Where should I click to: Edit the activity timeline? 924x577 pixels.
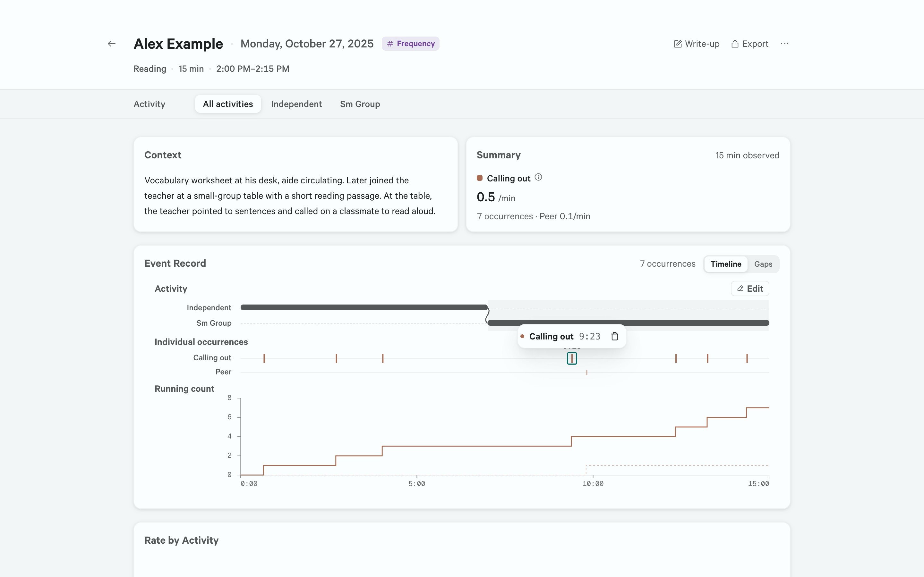pyautogui.click(x=750, y=288)
